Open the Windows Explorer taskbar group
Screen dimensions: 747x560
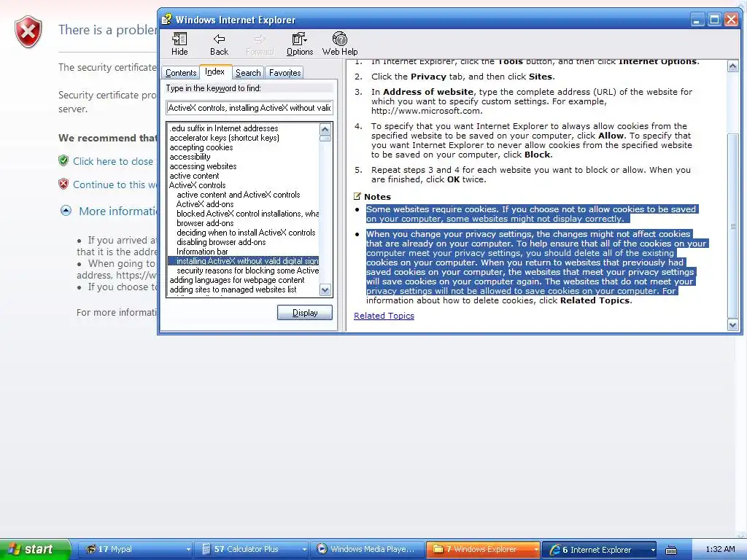coord(483,549)
